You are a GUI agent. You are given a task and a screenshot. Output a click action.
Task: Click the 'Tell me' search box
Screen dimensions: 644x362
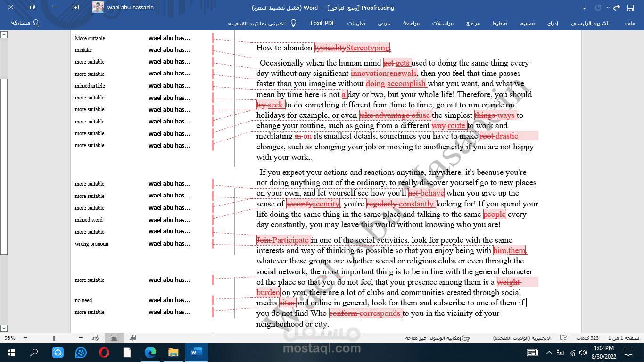pos(259,23)
